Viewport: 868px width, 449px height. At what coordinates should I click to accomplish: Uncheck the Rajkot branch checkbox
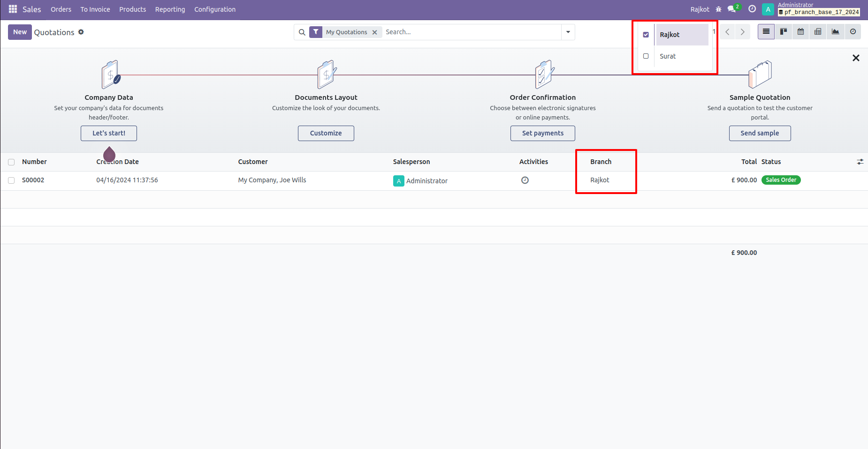646,35
